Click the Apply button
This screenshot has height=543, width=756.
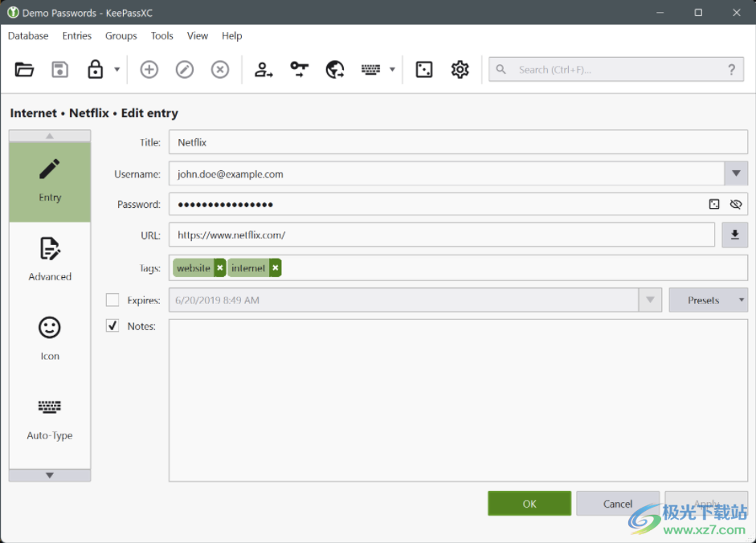pyautogui.click(x=706, y=504)
